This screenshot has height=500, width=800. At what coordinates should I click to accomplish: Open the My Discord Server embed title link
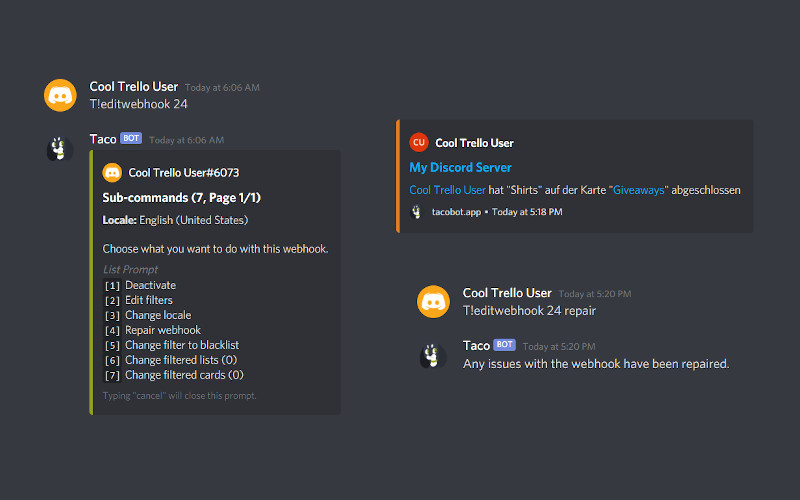pyautogui.click(x=460, y=167)
